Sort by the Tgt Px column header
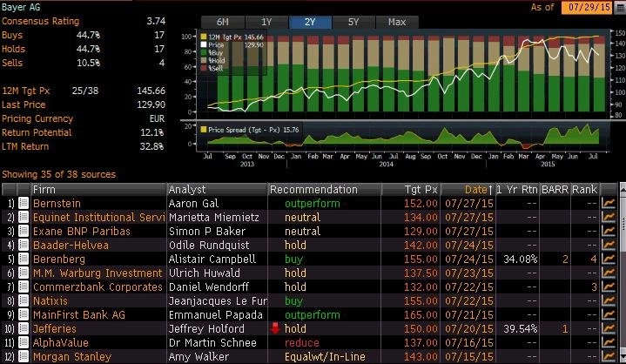 [410, 189]
